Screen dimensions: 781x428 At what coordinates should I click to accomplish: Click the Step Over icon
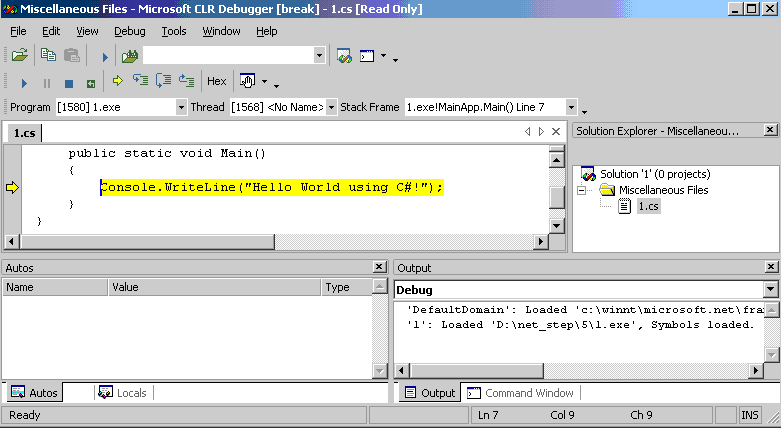(163, 80)
